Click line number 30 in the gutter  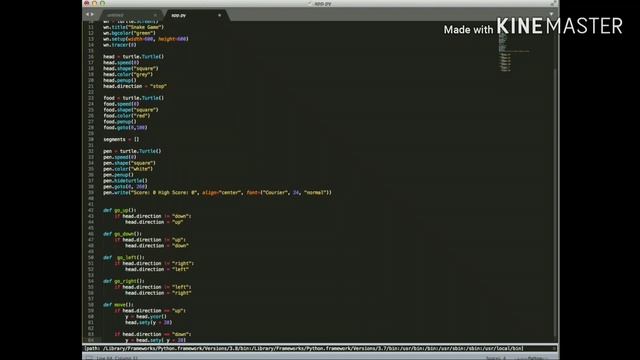click(91, 139)
